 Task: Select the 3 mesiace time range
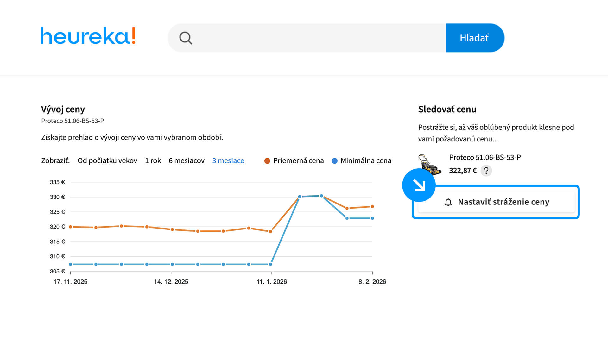[x=228, y=161]
